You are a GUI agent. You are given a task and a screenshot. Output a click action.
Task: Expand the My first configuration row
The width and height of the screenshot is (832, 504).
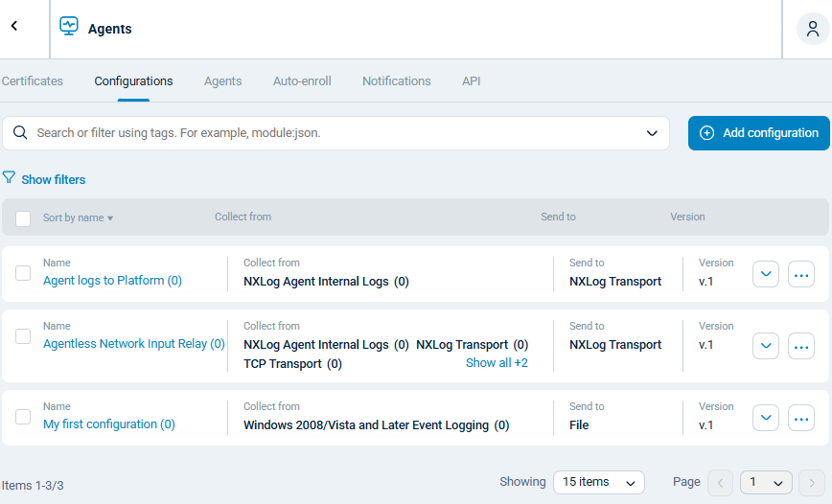766,418
